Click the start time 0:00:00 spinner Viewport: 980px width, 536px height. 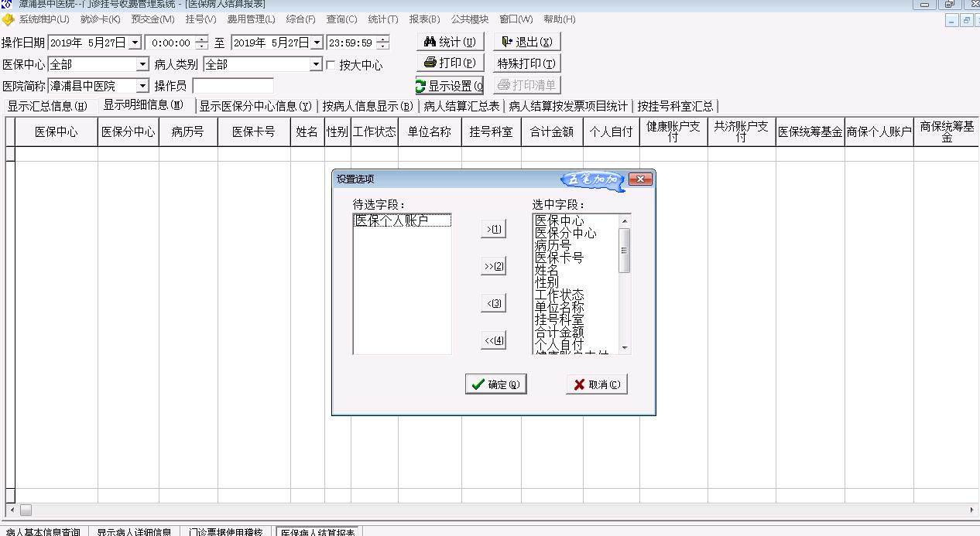tap(201, 43)
